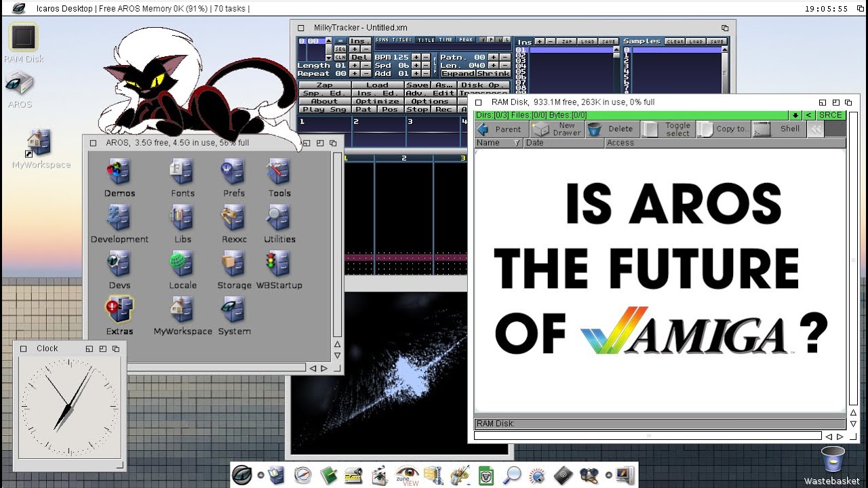Click Optimize in MilkyTracker
Viewport: 868px width, 488px height.
click(x=377, y=101)
